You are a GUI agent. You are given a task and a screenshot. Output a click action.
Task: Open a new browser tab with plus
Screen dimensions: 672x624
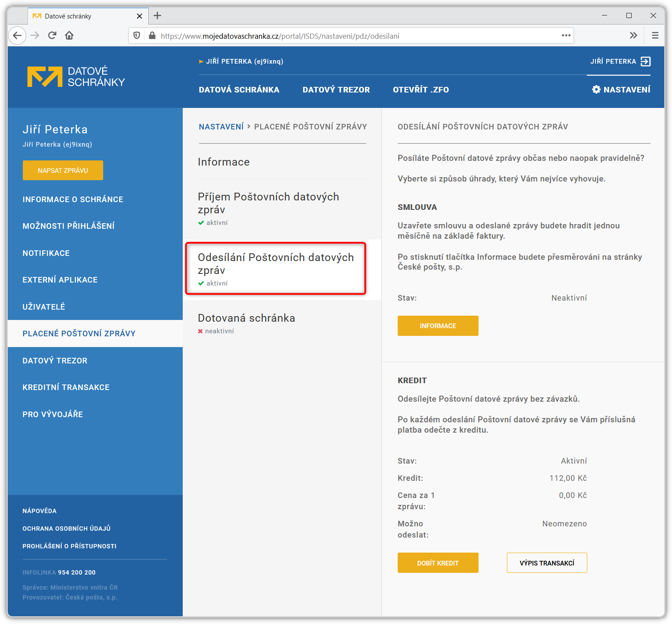[157, 15]
